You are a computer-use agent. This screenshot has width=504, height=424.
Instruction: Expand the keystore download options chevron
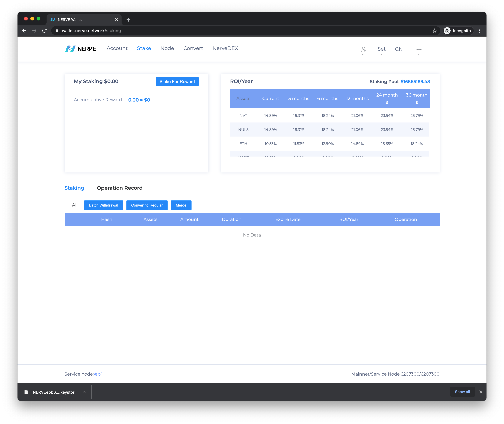point(84,392)
